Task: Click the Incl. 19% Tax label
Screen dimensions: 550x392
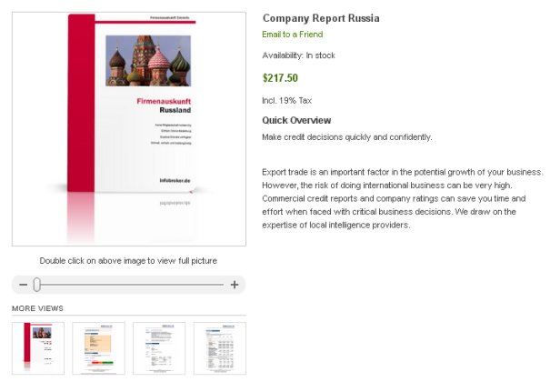Action: coord(286,100)
